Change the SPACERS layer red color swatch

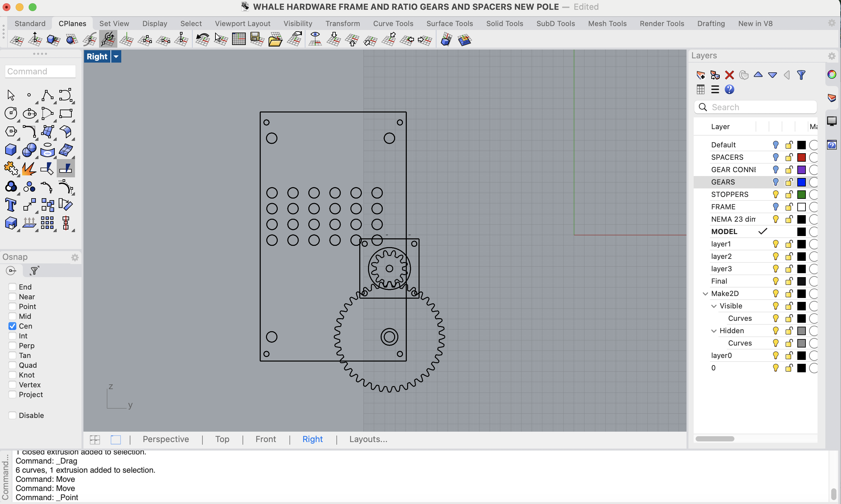[x=801, y=157]
